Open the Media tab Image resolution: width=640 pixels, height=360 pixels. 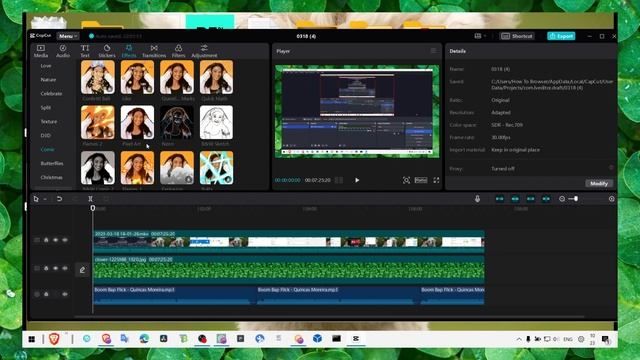click(x=41, y=51)
